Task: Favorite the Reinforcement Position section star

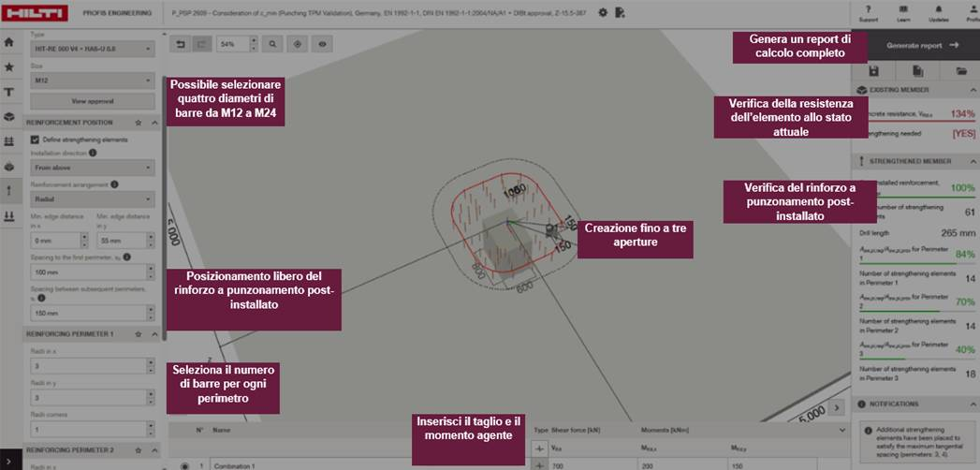Action: tap(139, 123)
